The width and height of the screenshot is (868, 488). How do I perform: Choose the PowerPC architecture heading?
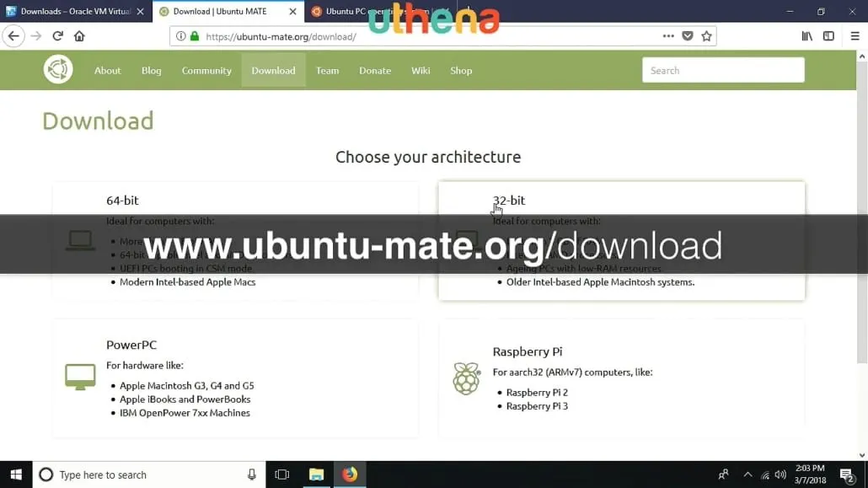point(131,345)
